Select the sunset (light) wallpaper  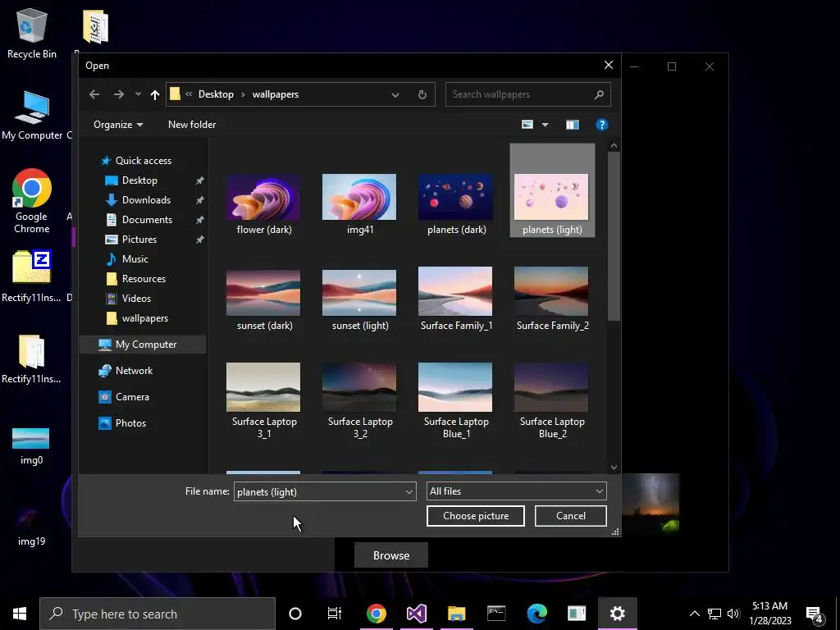point(359,299)
